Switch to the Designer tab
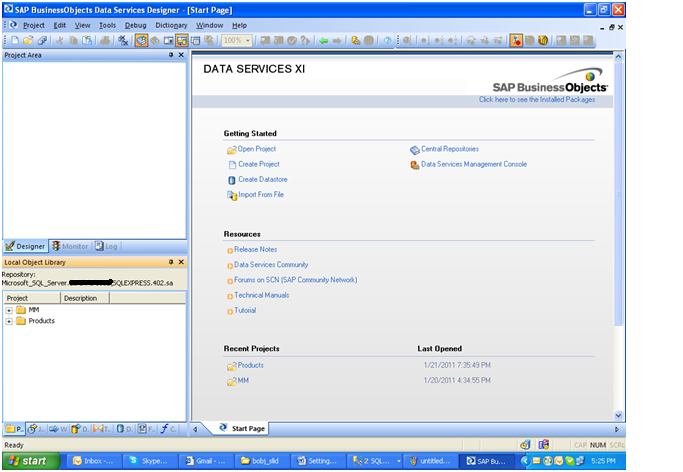The height and width of the screenshot is (472, 683). click(25, 246)
